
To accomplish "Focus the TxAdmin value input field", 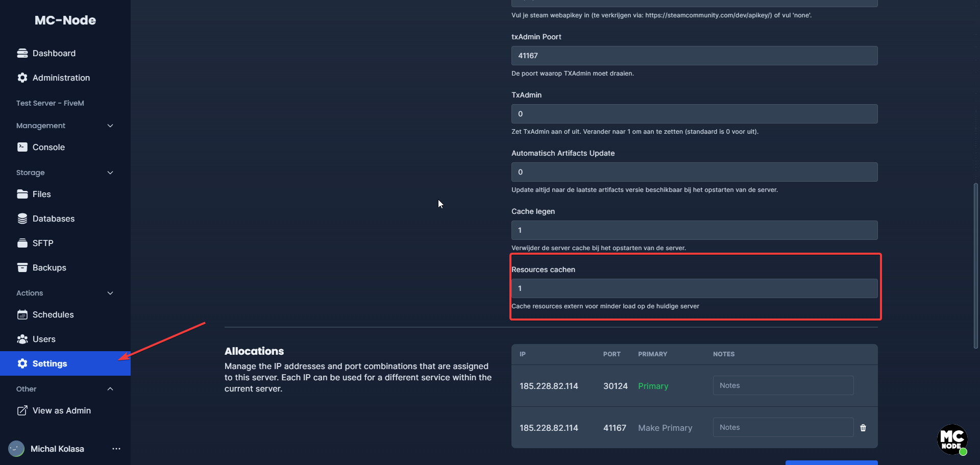I will click(695, 114).
